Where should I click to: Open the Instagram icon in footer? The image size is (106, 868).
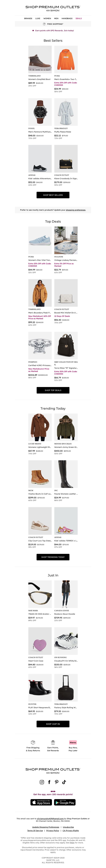pyautogui.click(x=42, y=782)
